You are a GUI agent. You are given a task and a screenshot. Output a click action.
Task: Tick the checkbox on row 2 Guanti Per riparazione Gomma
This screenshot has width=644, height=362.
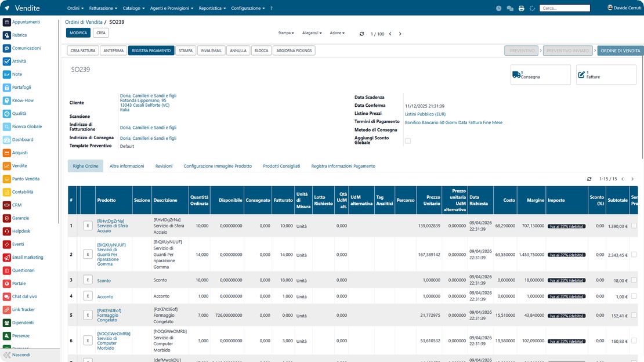click(634, 255)
